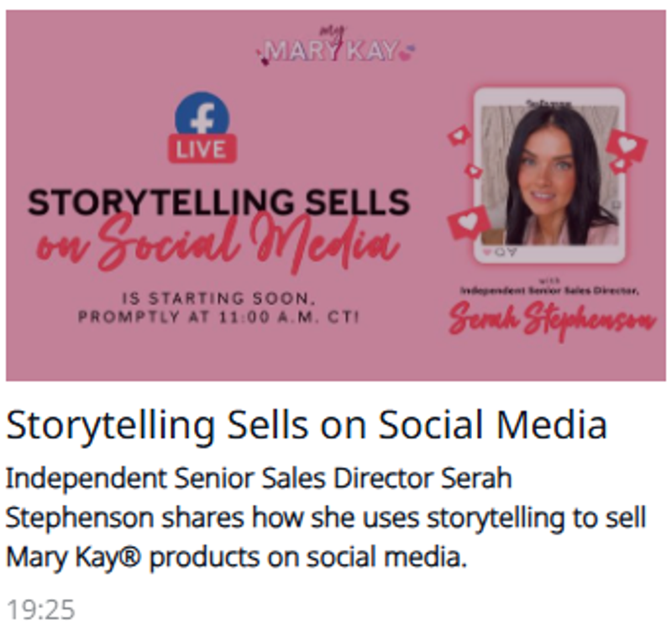Click the heart bubble at photo's upper-left corner
The width and height of the screenshot is (672, 635).
[x=459, y=135]
